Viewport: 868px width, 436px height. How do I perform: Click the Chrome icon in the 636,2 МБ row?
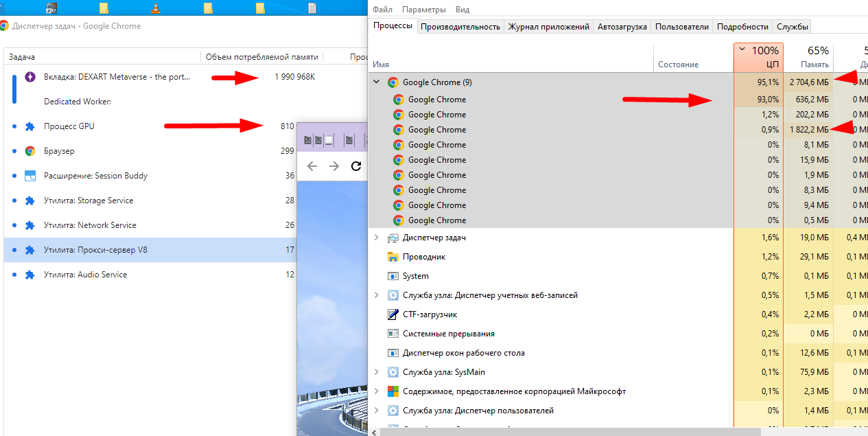coord(398,100)
